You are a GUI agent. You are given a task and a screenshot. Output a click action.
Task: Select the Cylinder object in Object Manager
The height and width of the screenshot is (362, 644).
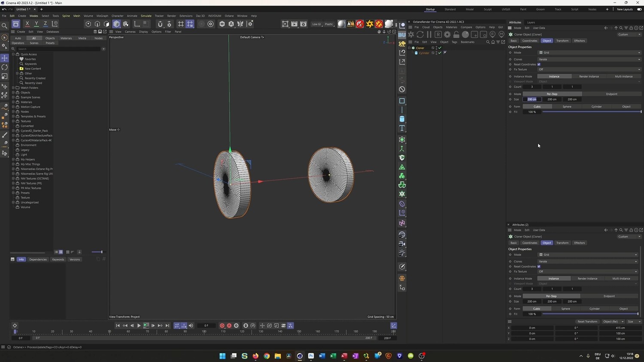pos(424,53)
